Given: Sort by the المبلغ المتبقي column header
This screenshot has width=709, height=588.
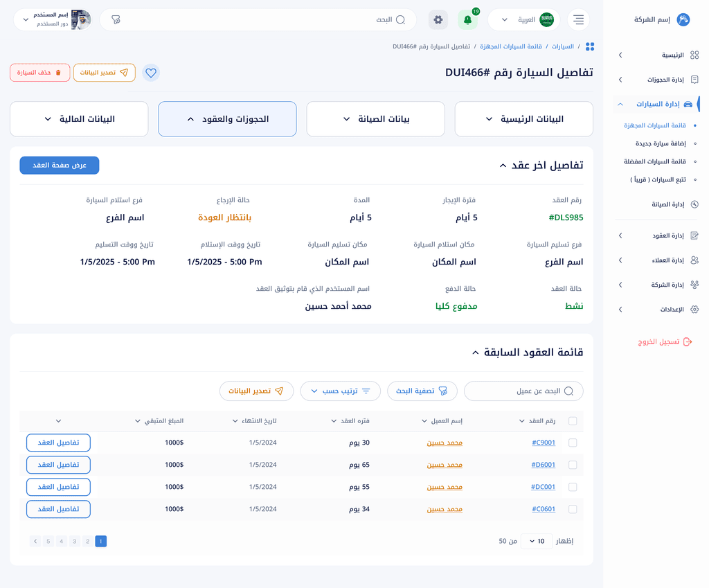Looking at the screenshot, I should pos(159,421).
